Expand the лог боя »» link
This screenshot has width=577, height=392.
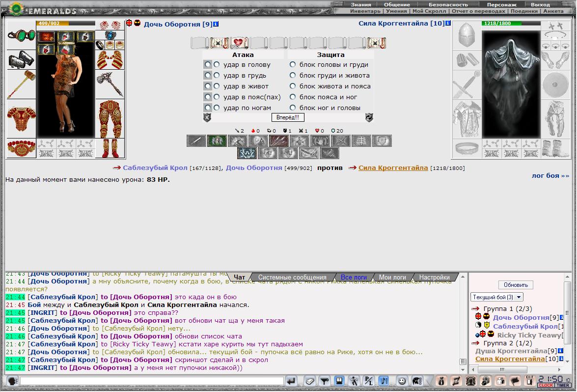(x=550, y=175)
